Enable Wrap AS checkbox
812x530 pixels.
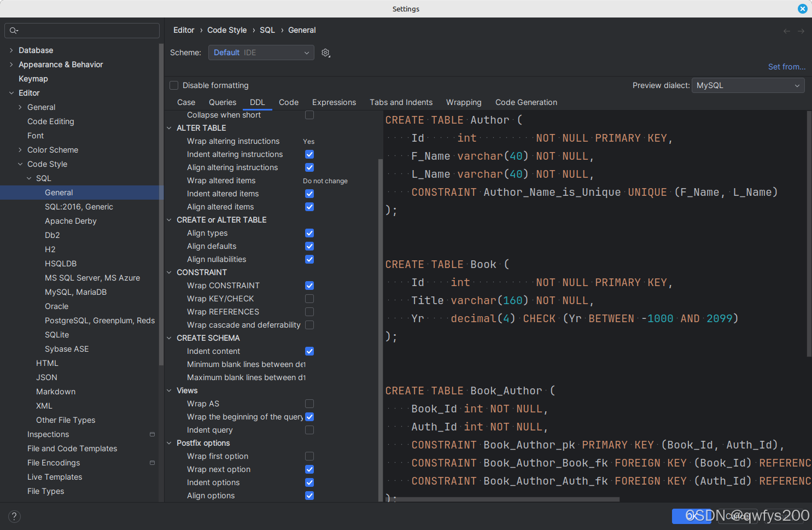[309, 404]
